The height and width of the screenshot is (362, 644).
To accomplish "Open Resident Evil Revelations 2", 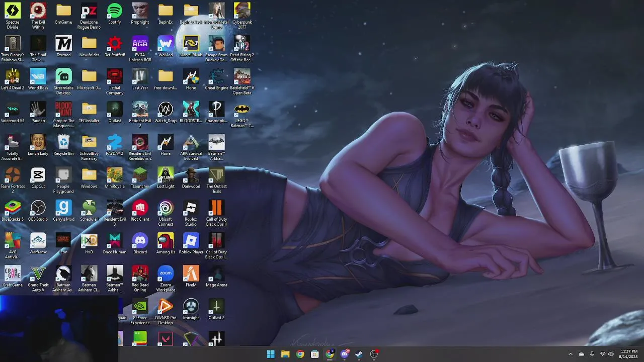I will (140, 147).
